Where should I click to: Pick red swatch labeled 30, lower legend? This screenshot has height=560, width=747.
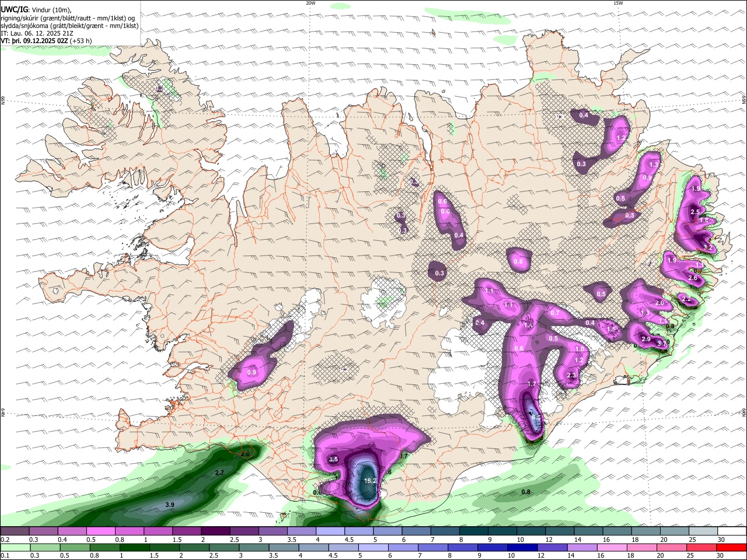(731, 547)
